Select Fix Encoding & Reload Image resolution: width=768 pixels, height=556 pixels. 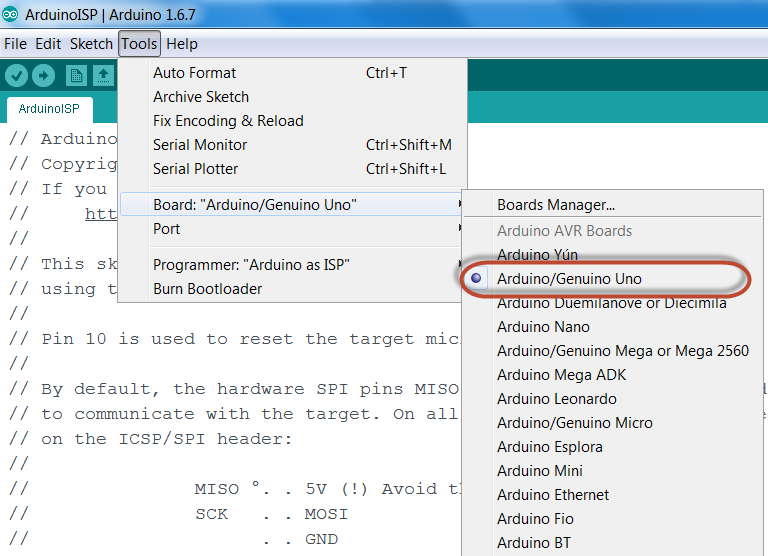(x=292, y=121)
